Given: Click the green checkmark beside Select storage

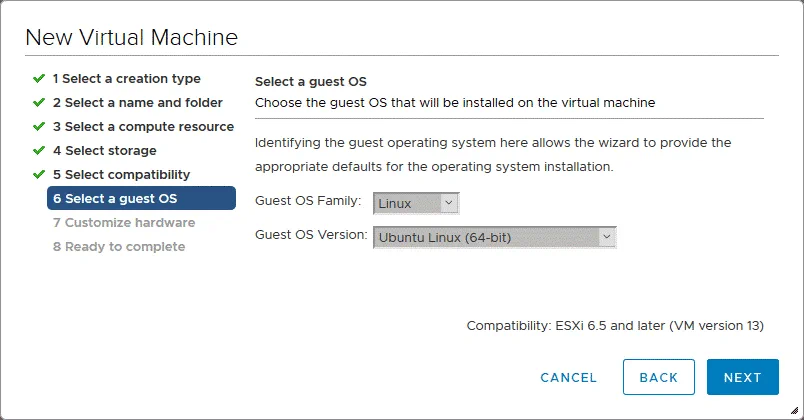Looking at the screenshot, I should pos(39,150).
